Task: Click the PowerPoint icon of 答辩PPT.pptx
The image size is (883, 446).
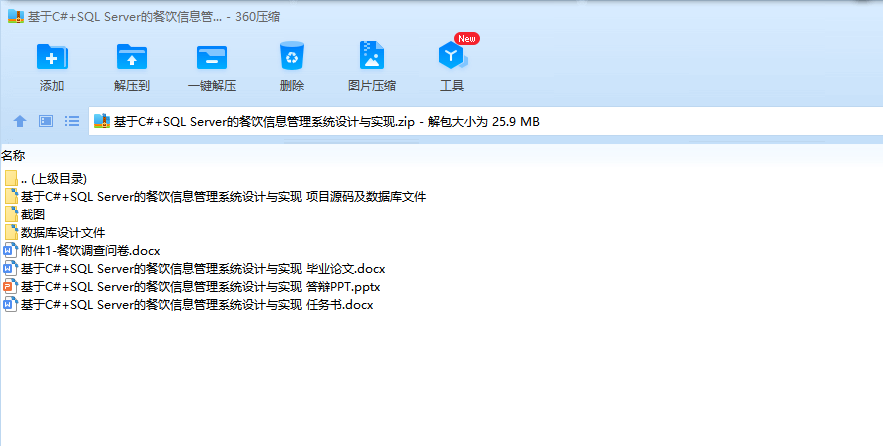Action: [x=11, y=286]
